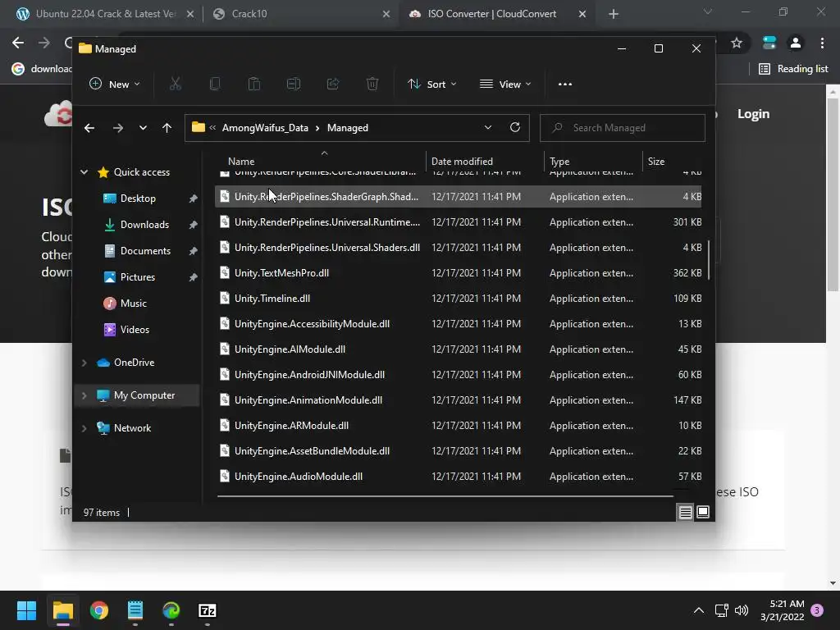The image size is (840, 630).
Task: Collapse the Quick access tree
Action: coord(84,172)
